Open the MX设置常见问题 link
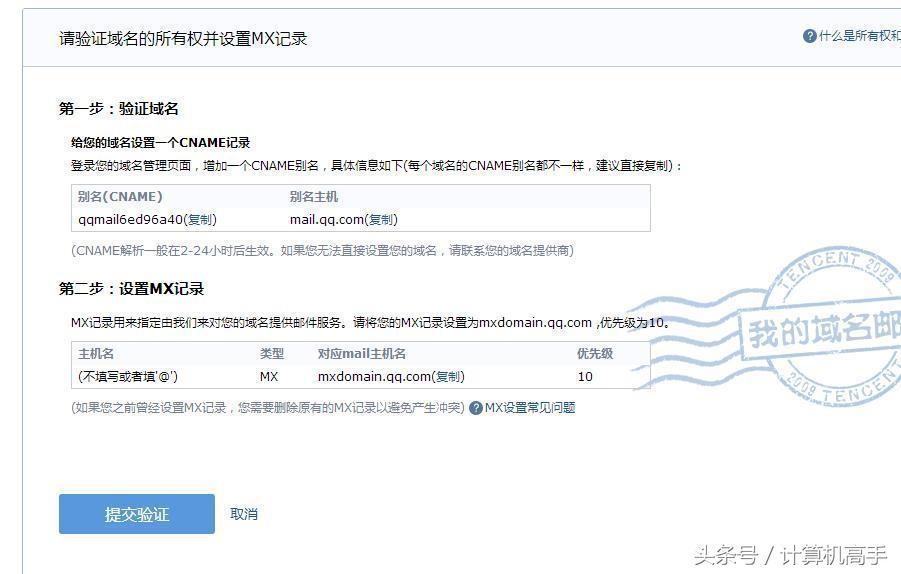The image size is (901, 574). pyautogui.click(x=530, y=408)
